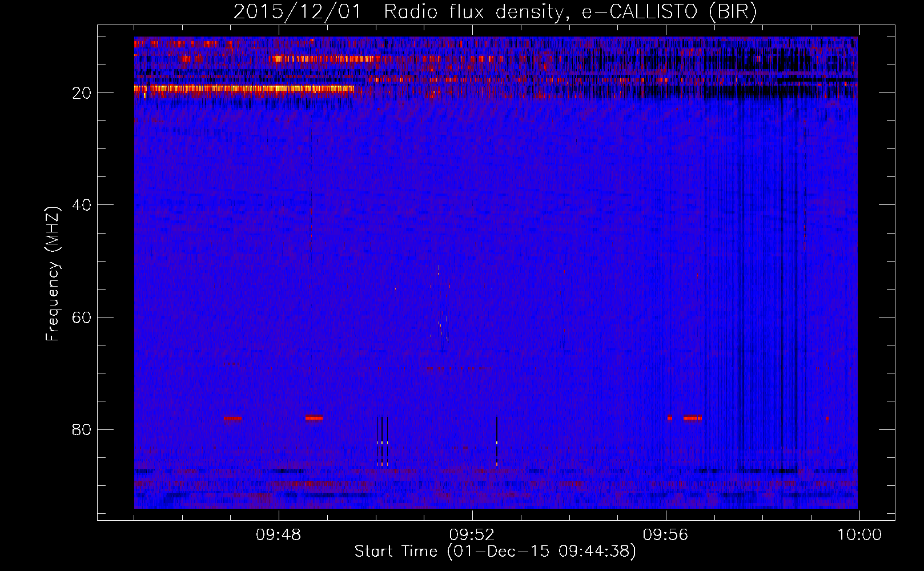
Task: Click the 40 frequency tick label
Action: [82, 205]
